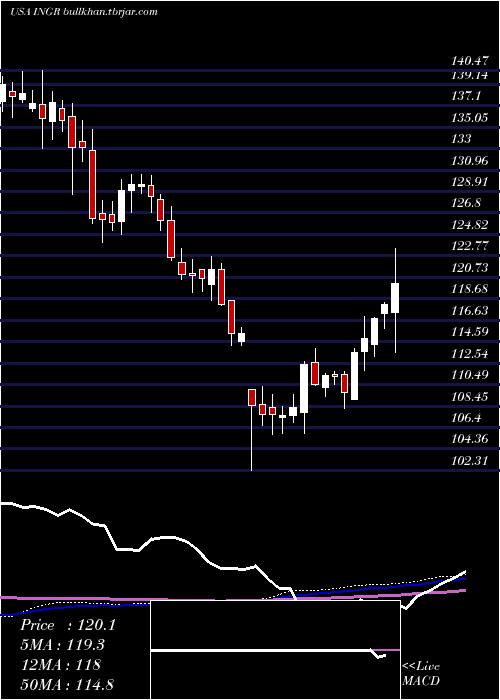Screen dimensions: 500x700
Task: Click the '<<Live MACD' label
Action: (x=421, y=673)
